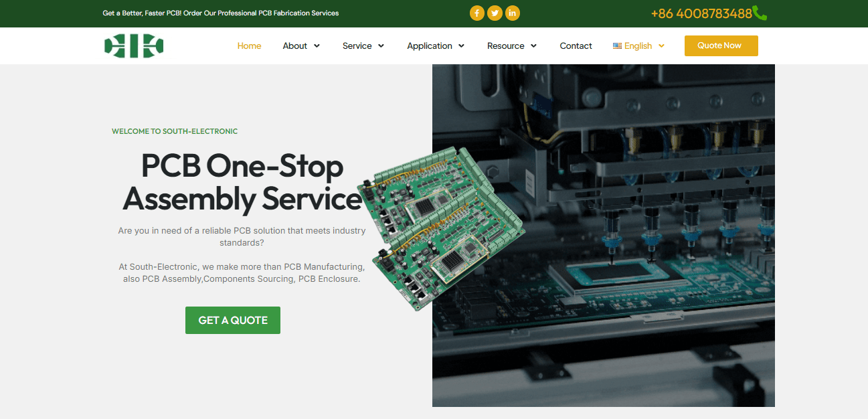The image size is (868, 419).
Task: Click the LinkedIn social icon
Action: click(513, 13)
